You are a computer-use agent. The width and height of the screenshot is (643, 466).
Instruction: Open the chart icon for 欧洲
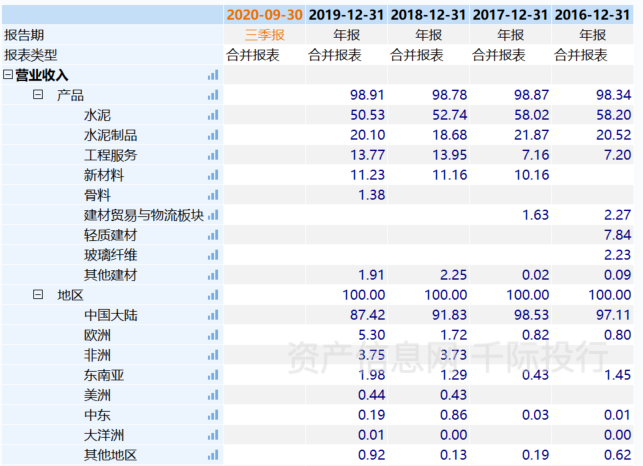click(x=212, y=335)
